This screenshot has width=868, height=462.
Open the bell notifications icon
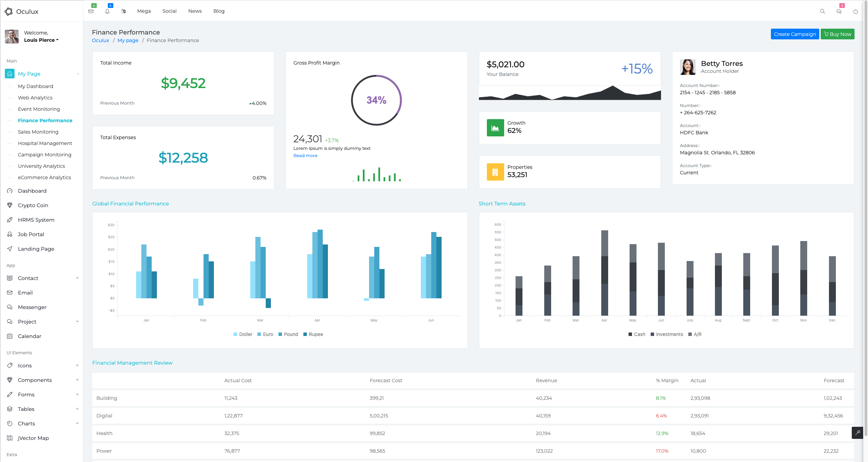(x=107, y=11)
